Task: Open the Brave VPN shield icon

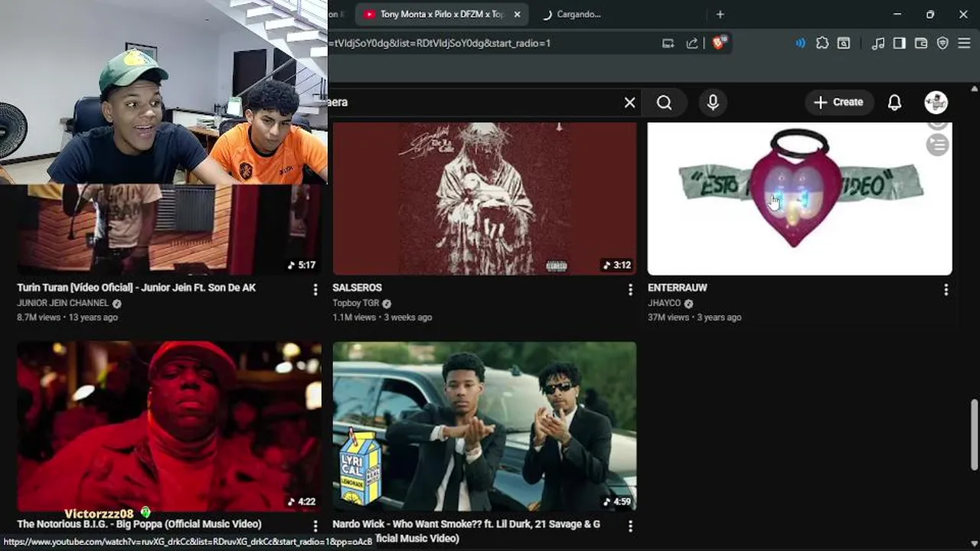Action: click(x=942, y=44)
